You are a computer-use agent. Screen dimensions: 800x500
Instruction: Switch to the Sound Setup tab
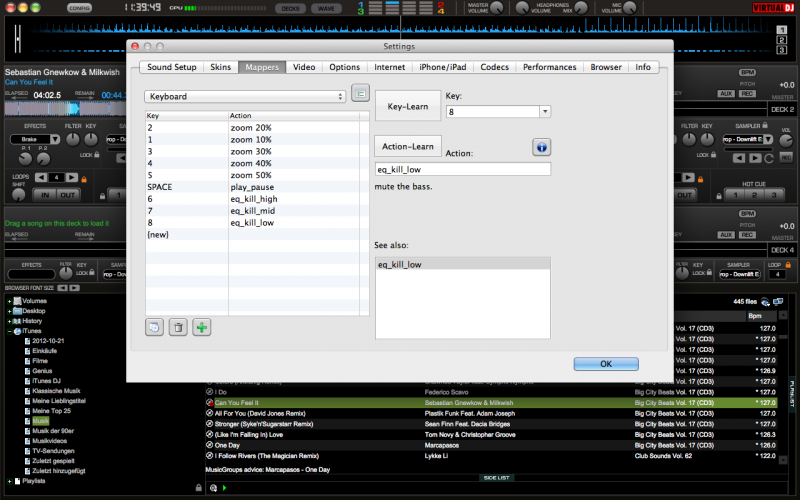[x=171, y=67]
